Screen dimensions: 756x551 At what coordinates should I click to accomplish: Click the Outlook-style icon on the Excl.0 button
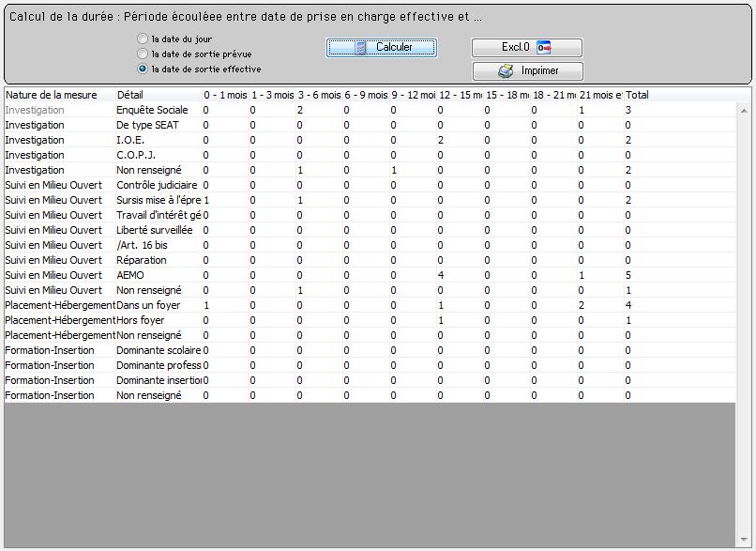click(x=544, y=47)
